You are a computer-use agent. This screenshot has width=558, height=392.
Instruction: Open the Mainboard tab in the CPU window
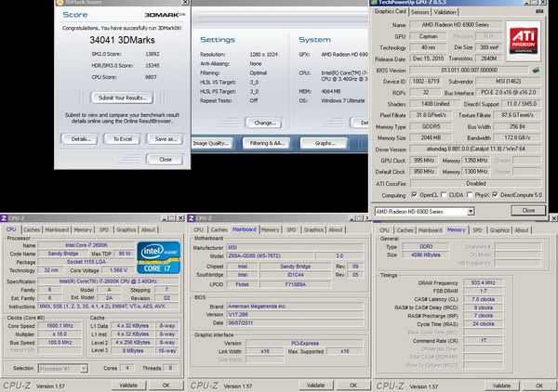(x=57, y=229)
